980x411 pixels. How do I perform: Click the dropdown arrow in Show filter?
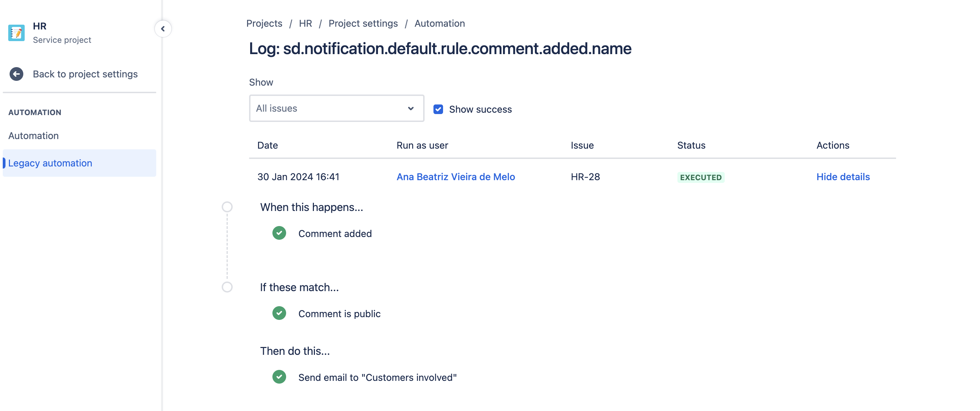click(x=411, y=108)
